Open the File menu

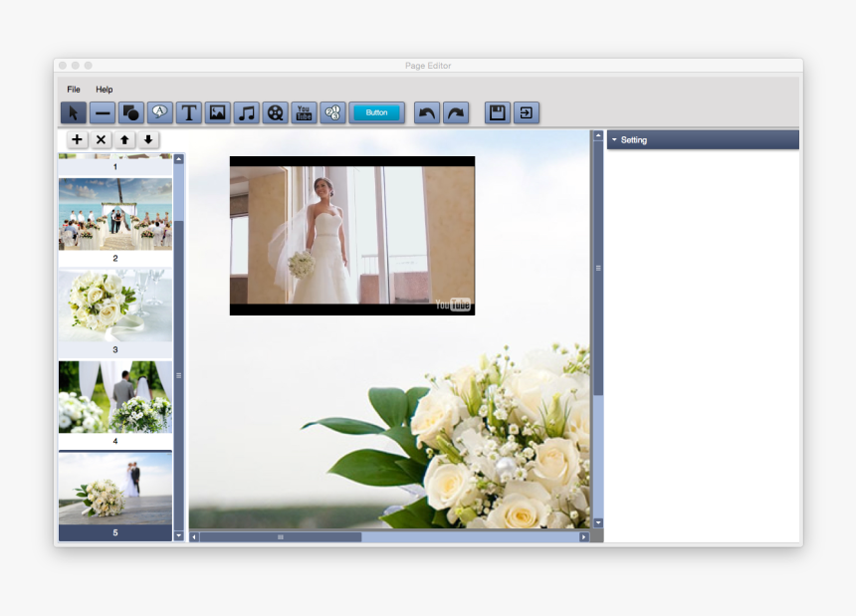72,89
